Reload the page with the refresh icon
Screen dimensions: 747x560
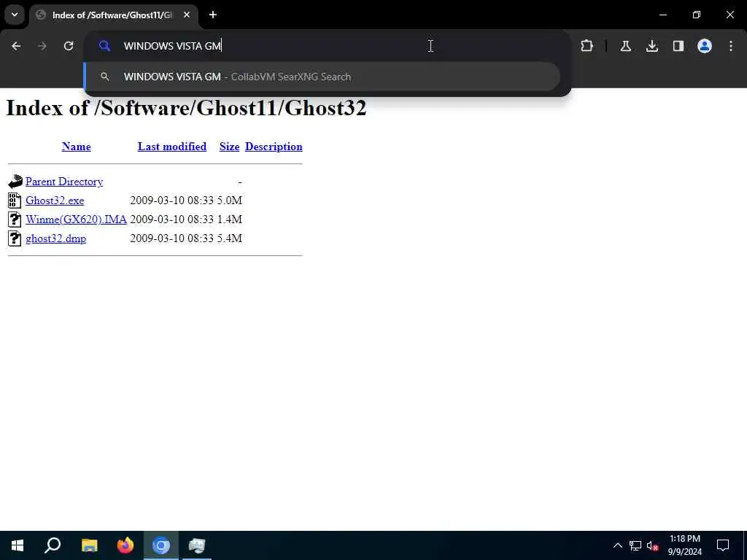pos(69,46)
